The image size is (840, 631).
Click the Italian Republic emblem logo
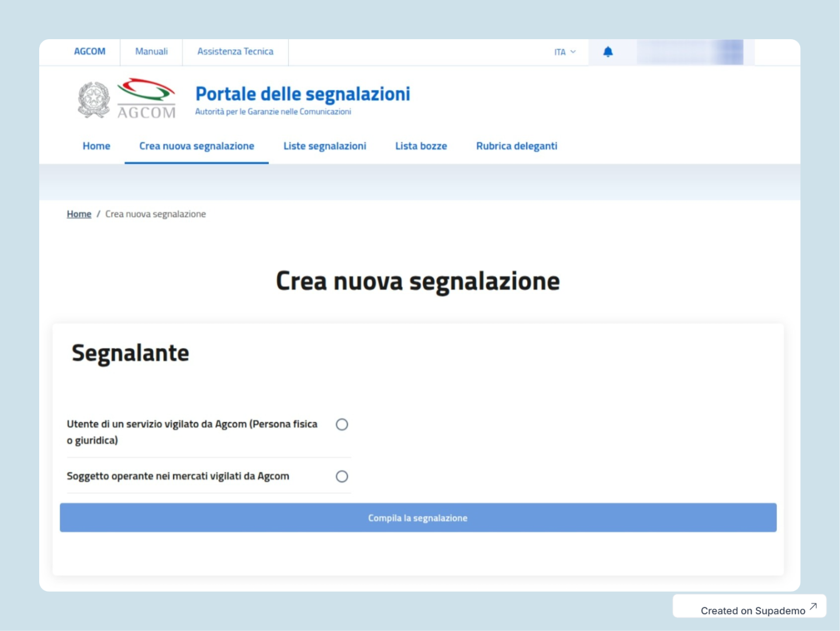[94, 100]
